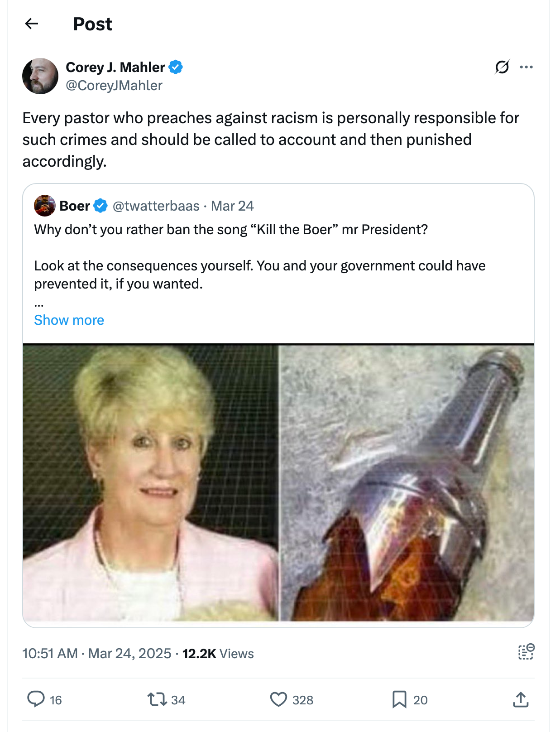Bookmark this post
The image size is (560, 732).
coord(399,699)
